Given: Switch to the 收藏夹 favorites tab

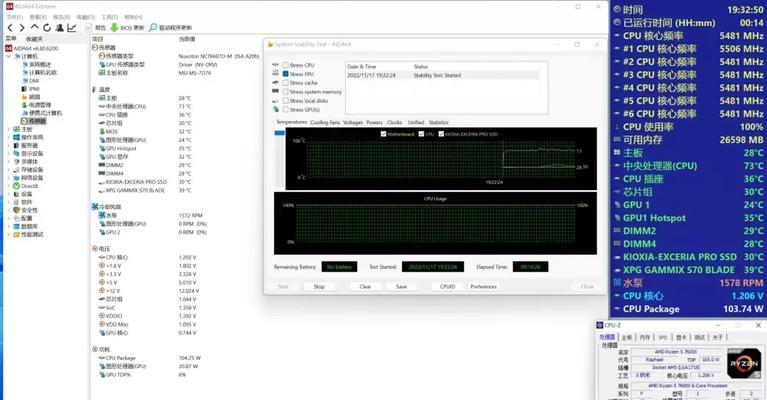Looking at the screenshot, I should pyautogui.click(x=34, y=39).
